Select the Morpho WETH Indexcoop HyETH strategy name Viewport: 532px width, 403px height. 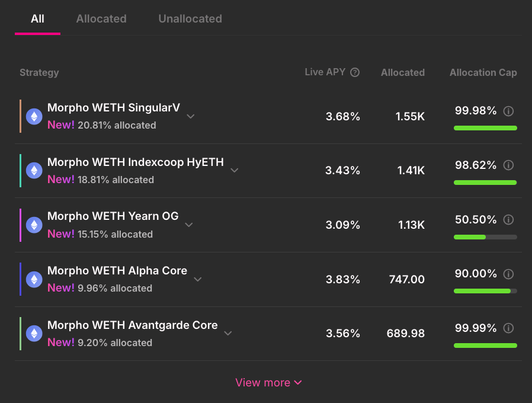(x=136, y=162)
